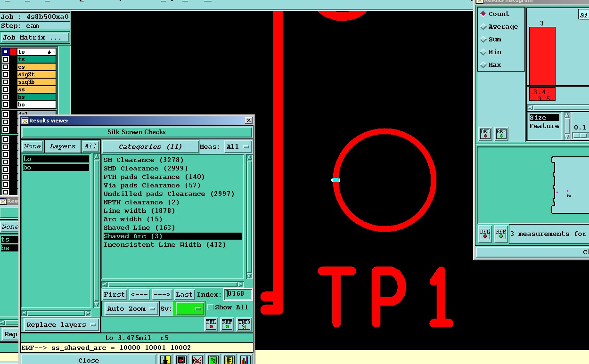This screenshot has width=589, height=364.
Task: Click the yellow-black report icon beside Close
Action: [165, 360]
